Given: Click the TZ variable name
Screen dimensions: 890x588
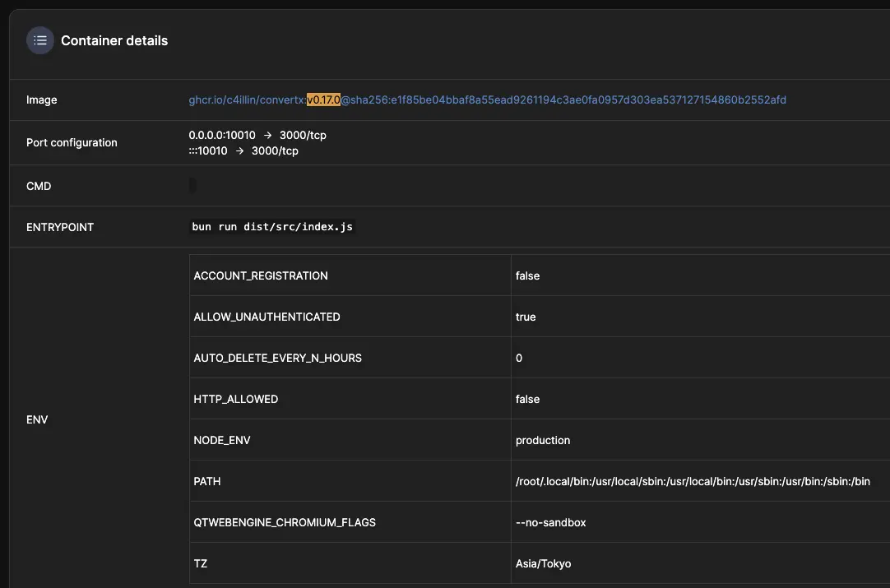Looking at the screenshot, I should pos(201,563).
